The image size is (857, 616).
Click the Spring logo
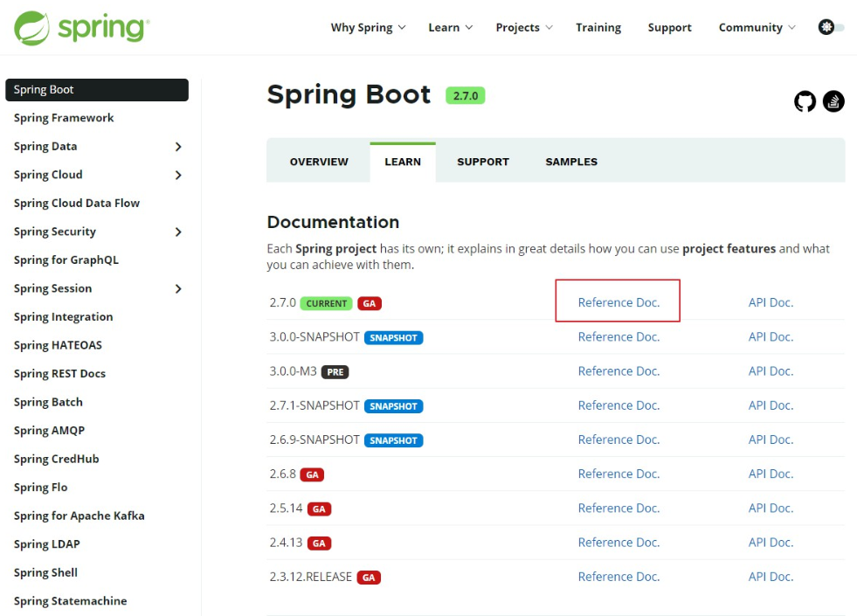81,27
